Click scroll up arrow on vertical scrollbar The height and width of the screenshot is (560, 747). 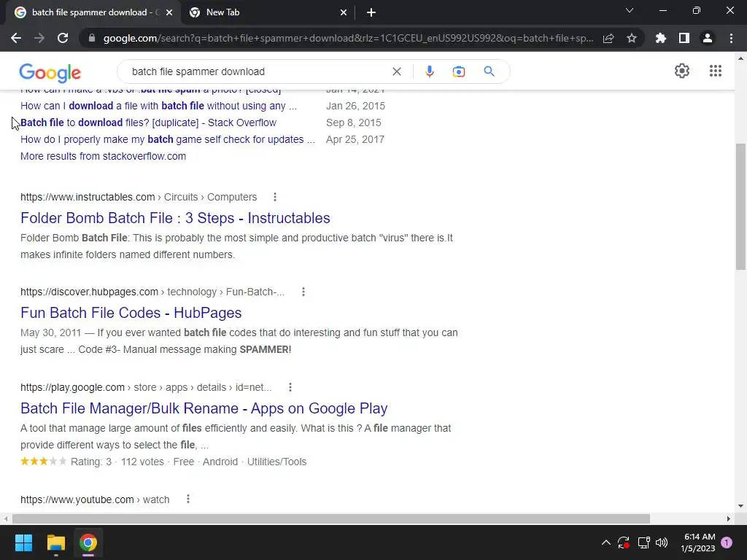pyautogui.click(x=741, y=58)
